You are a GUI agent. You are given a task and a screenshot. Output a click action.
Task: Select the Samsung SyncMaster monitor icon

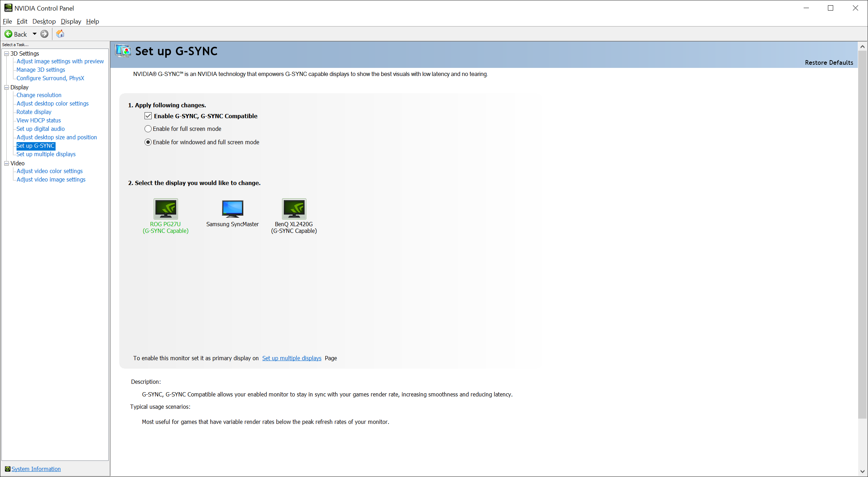pyautogui.click(x=232, y=209)
